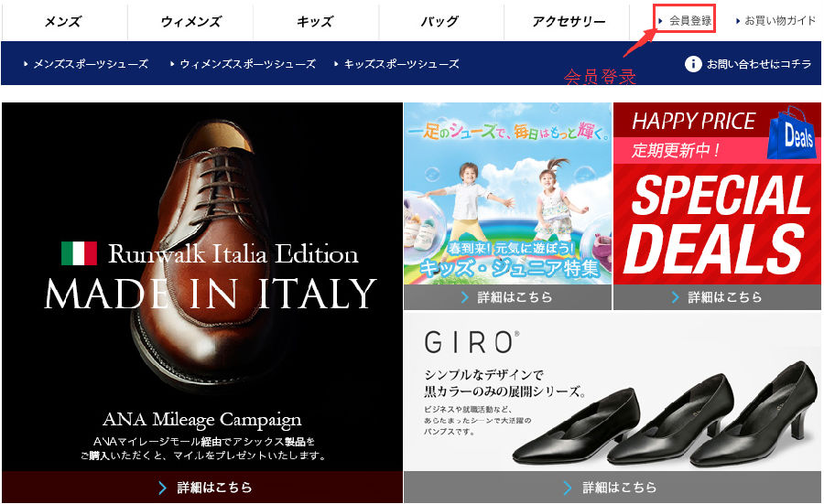Screen dimensions: 824x504
Task: Select the キッズ category tab
Action: 316,22
